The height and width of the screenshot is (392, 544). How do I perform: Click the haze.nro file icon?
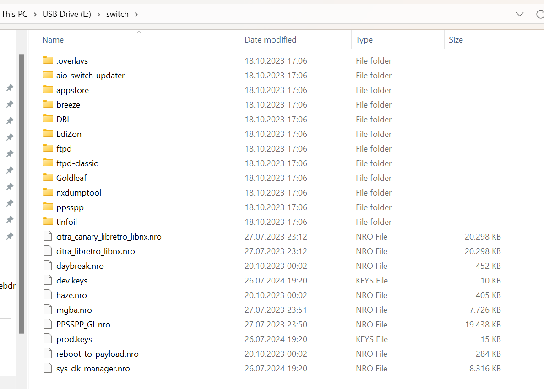click(48, 295)
